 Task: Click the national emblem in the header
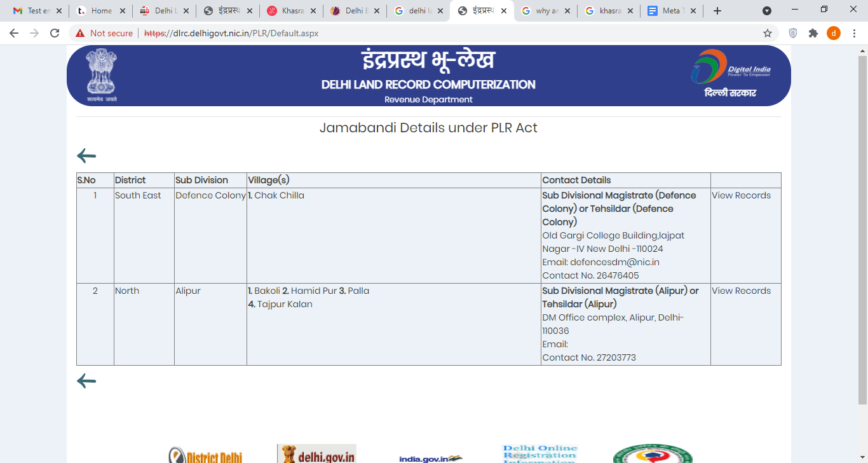coord(102,74)
